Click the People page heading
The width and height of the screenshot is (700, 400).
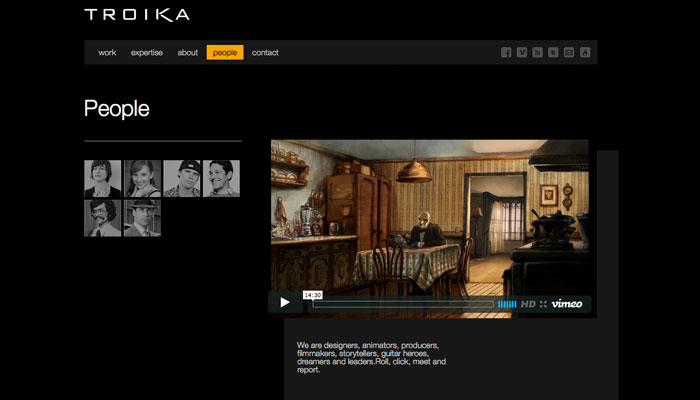click(x=117, y=108)
